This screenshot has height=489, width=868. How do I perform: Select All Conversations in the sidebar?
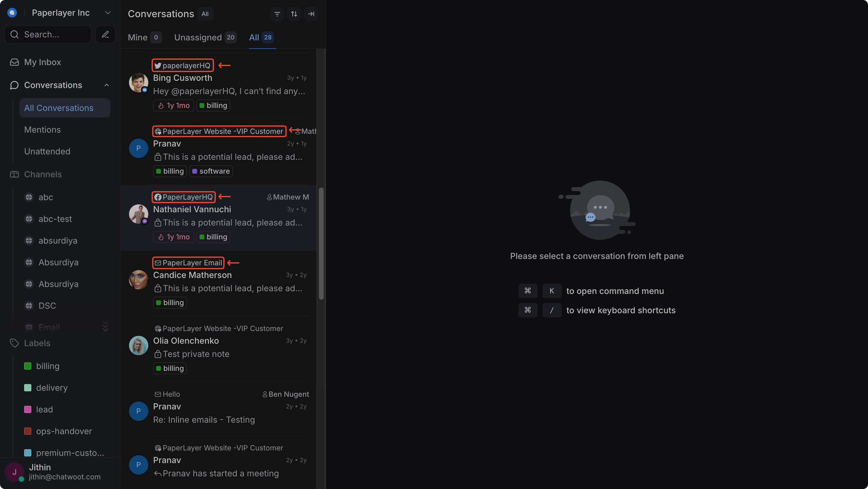pos(65,108)
